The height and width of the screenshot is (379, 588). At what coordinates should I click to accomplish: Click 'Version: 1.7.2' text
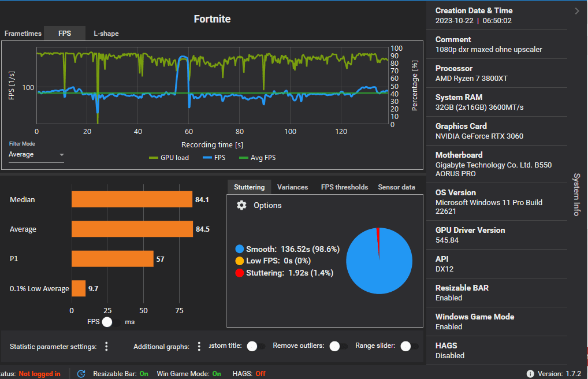tap(560, 374)
